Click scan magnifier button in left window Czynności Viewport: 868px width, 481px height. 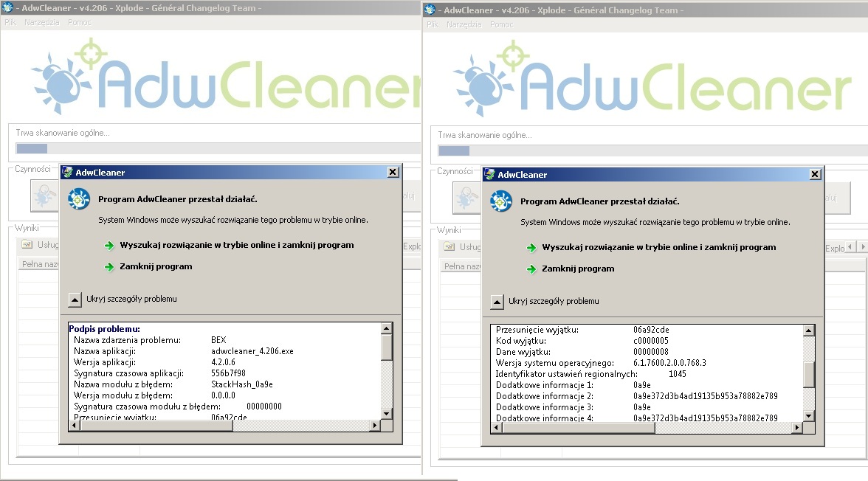(44, 195)
